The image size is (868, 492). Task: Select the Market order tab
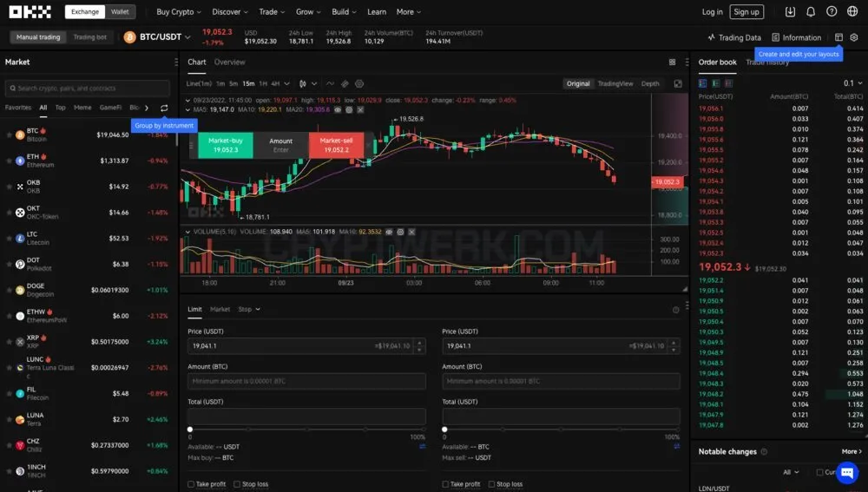220,310
